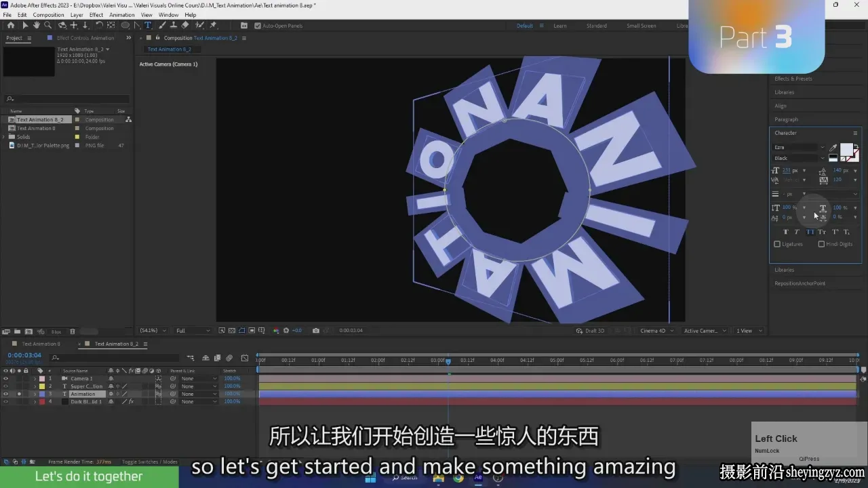868x488 pixels.
Task: Switch to the Standard workspace
Action: coord(597,26)
